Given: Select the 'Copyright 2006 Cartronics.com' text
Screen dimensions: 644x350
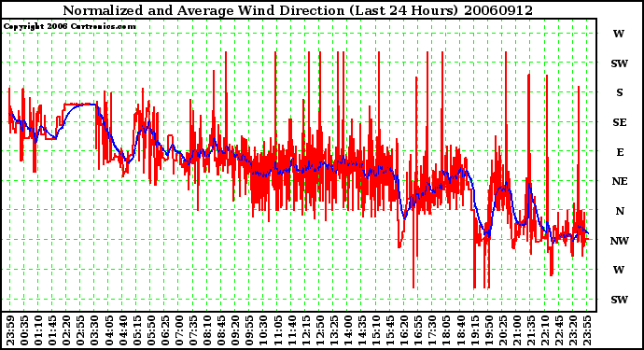Looking at the screenshot, I should point(69,27).
